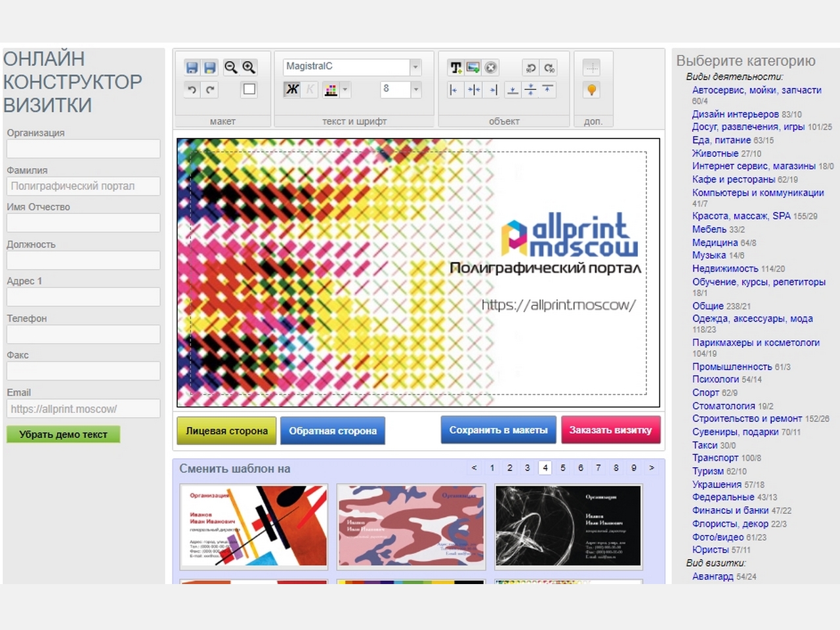Open the Музыка category
This screenshot has width=840, height=630.
point(709,255)
